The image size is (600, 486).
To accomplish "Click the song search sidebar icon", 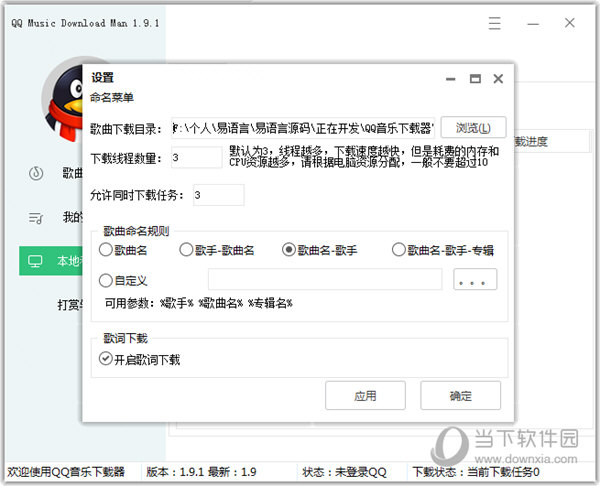I will coord(36,173).
